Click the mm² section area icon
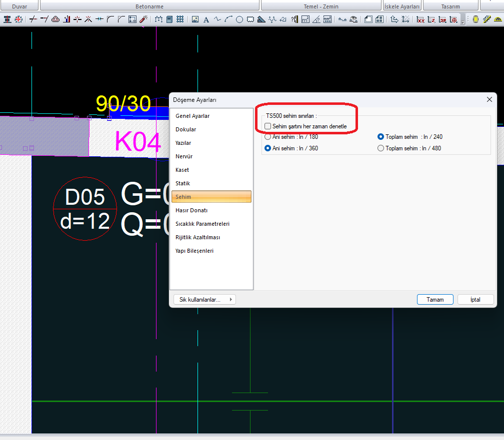This screenshot has width=504, height=440. pos(327,19)
